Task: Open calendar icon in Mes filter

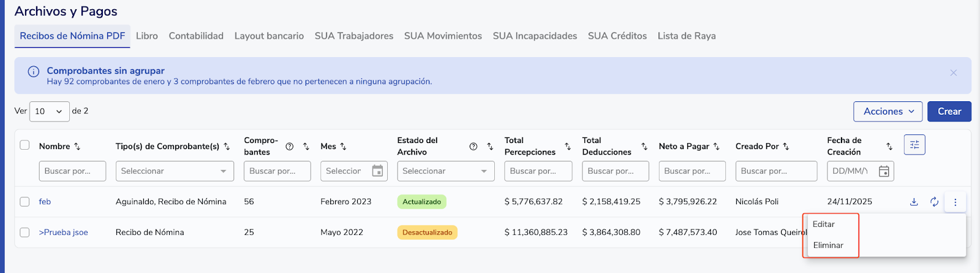Action: pos(378,171)
